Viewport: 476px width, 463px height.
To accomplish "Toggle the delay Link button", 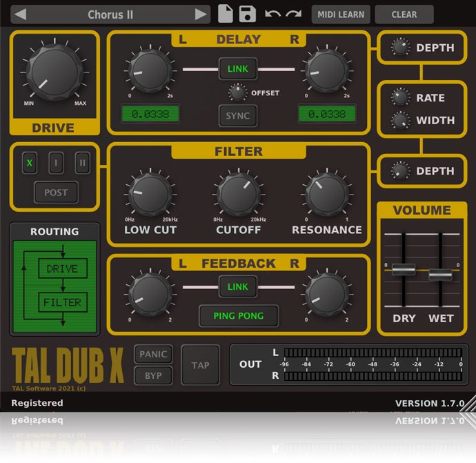I will [237, 69].
